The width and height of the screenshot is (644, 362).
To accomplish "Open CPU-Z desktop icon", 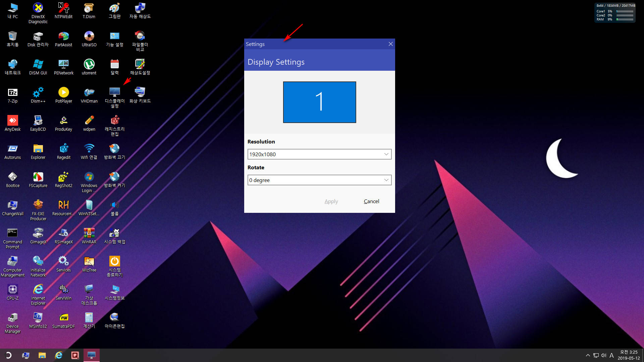I will pyautogui.click(x=12, y=292).
